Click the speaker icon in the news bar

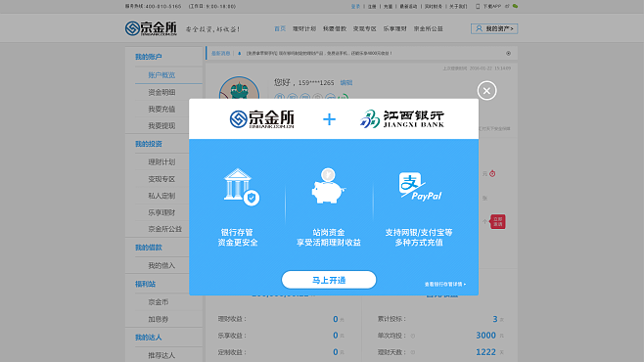(240, 54)
